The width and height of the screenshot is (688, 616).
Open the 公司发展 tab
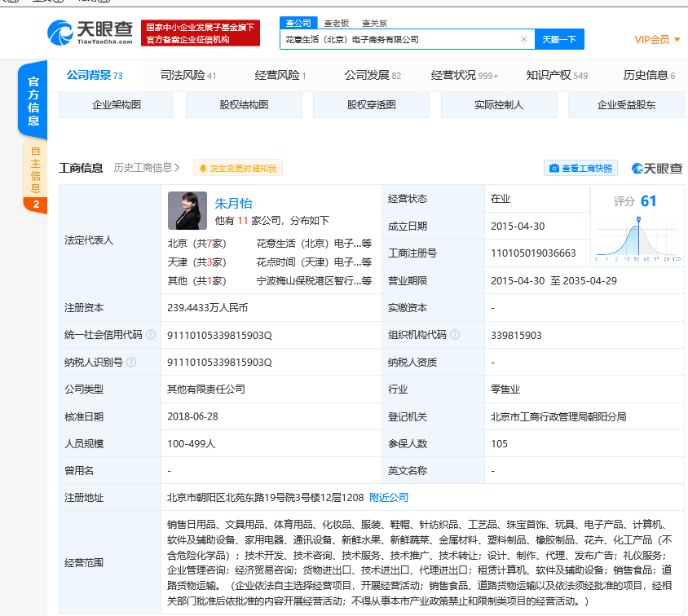click(x=373, y=76)
